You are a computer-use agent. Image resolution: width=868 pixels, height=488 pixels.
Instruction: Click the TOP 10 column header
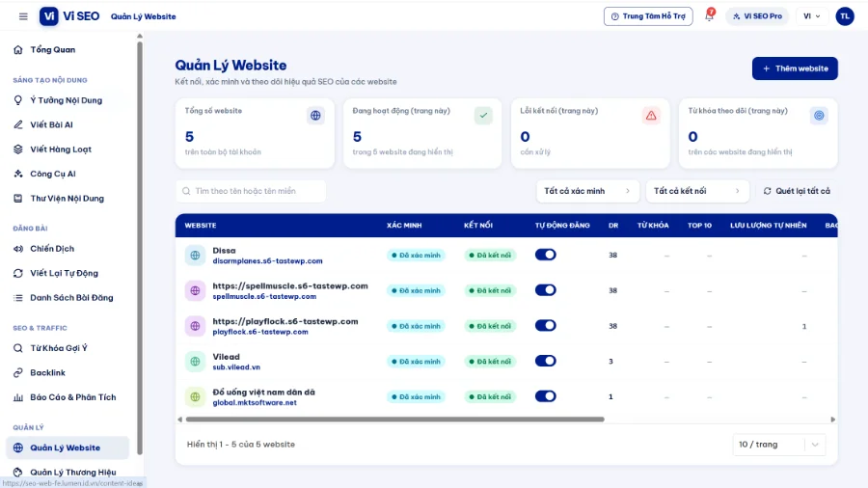point(699,226)
